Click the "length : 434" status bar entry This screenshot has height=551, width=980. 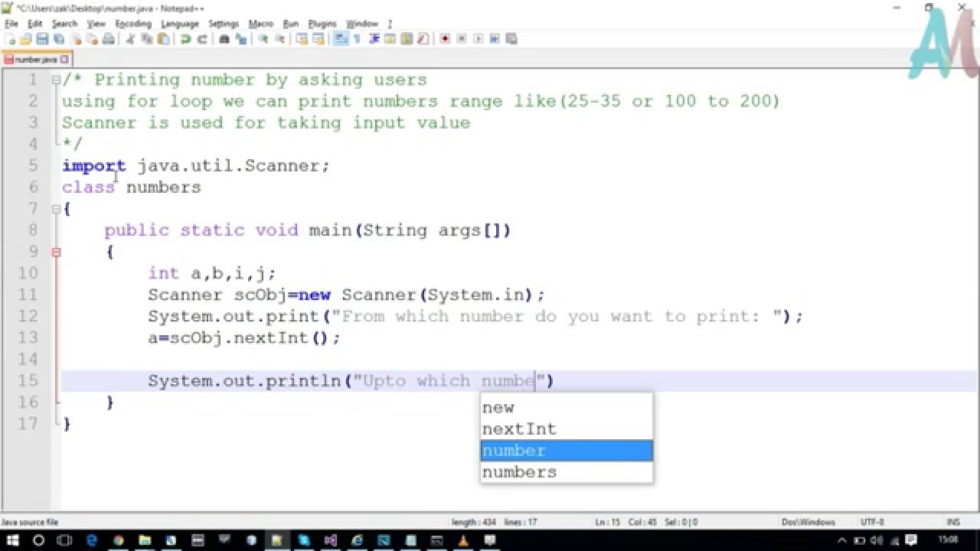pos(474,522)
